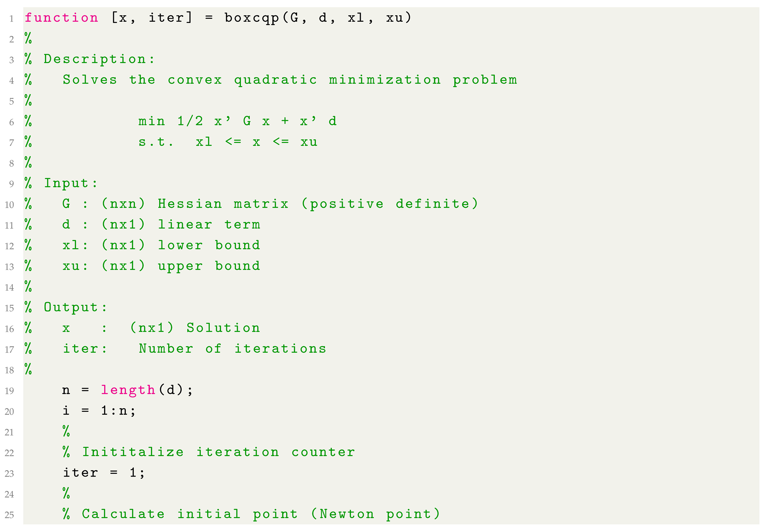Image resolution: width=766 pixels, height=532 pixels.
Task: Click line number 25 in the gutter
Action: 10,515
